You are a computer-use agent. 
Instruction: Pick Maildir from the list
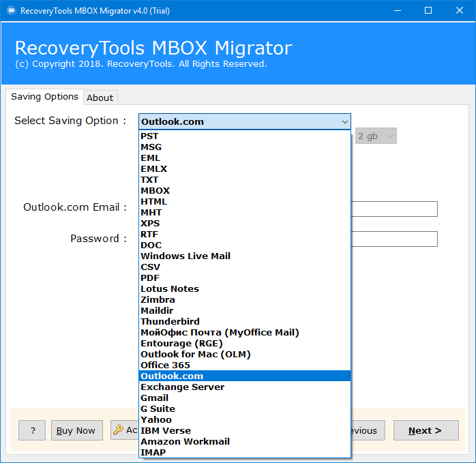point(245,310)
